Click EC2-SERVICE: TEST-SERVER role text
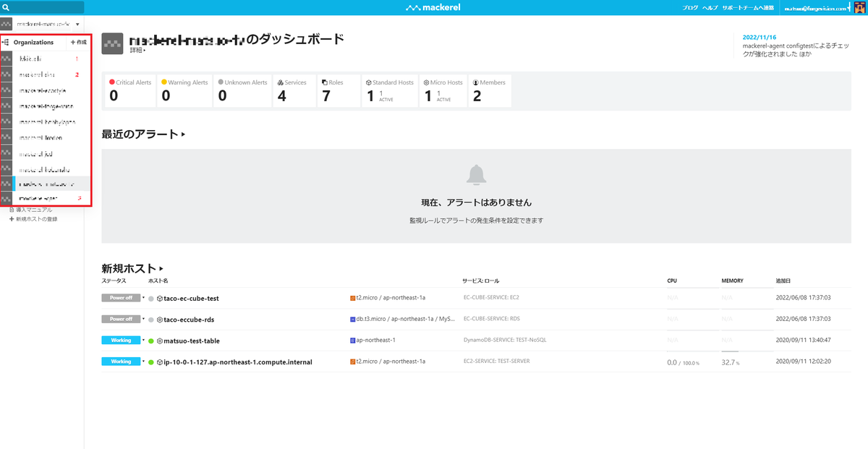 pos(496,362)
